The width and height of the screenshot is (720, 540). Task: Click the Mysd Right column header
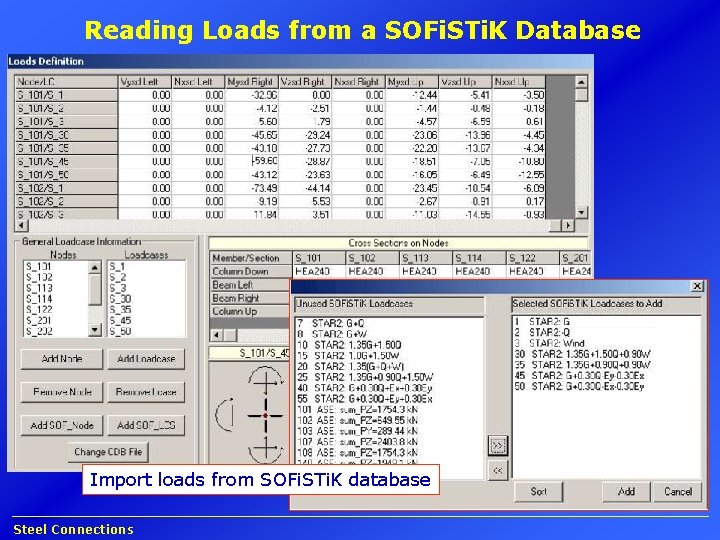[252, 82]
